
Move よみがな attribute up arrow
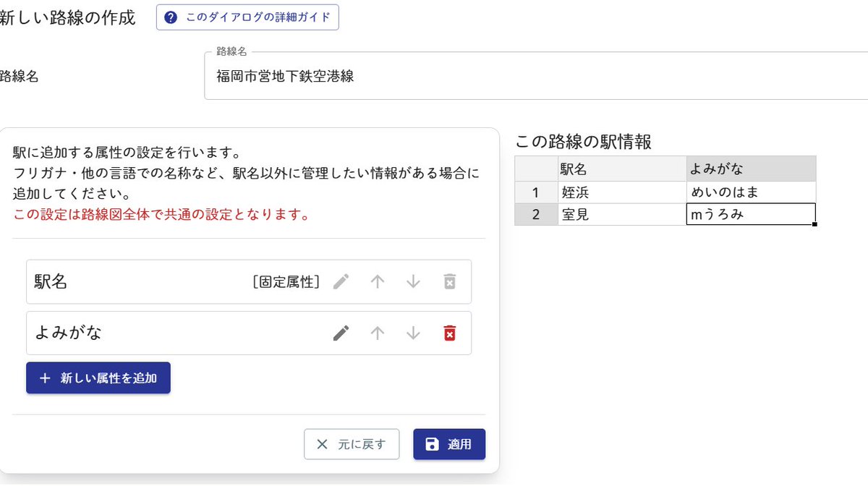[x=377, y=333]
